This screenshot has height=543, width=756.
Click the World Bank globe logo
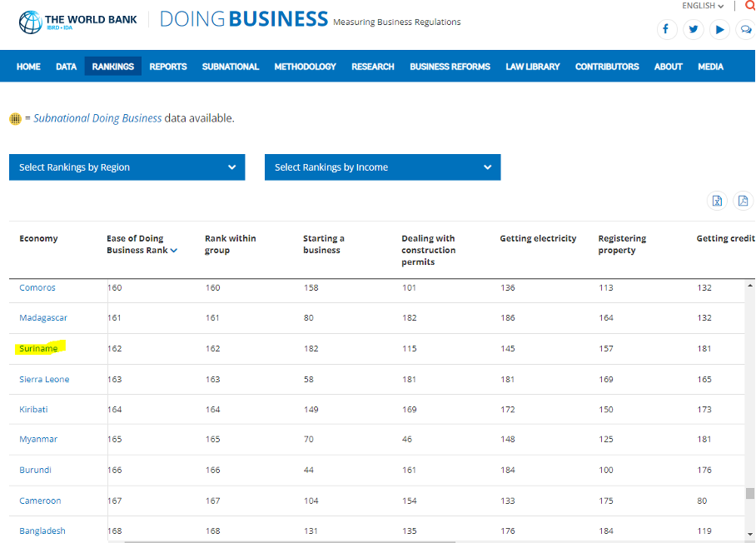(x=29, y=22)
